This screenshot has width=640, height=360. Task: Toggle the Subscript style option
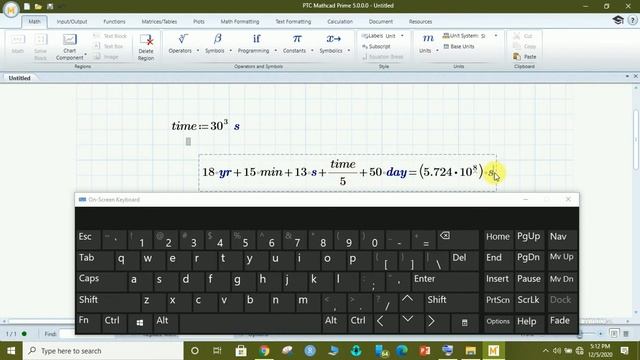tap(376, 47)
